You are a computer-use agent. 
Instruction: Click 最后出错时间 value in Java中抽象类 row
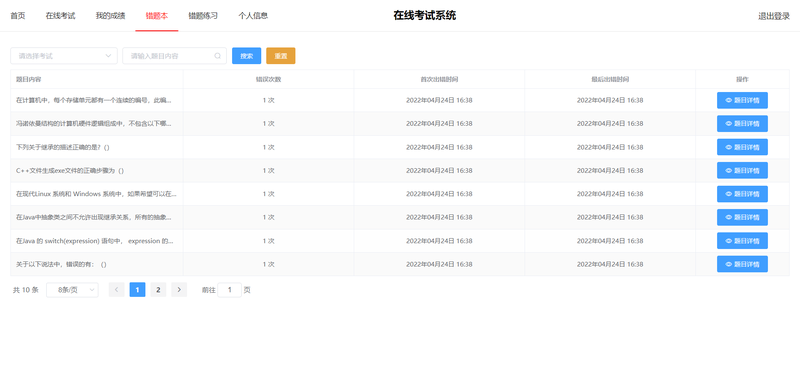[x=610, y=217]
